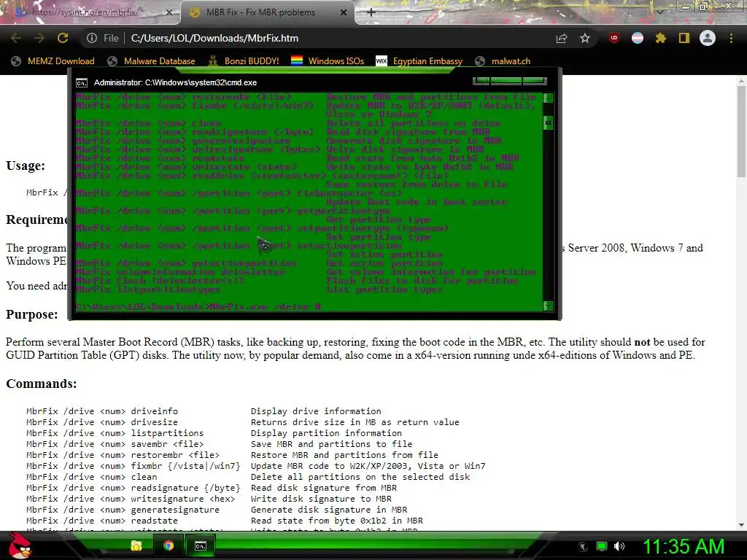747x560 pixels.
Task: Open the Bonzi BUDDY! bookmark
Action: [x=244, y=61]
